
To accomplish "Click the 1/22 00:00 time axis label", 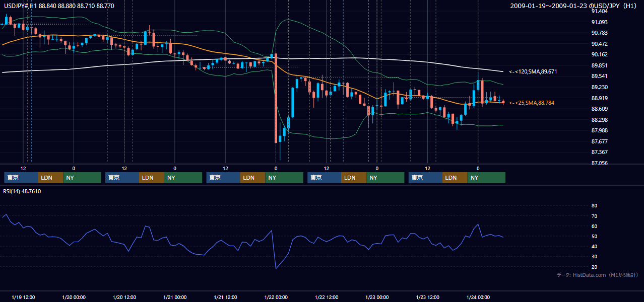I will [276, 297].
